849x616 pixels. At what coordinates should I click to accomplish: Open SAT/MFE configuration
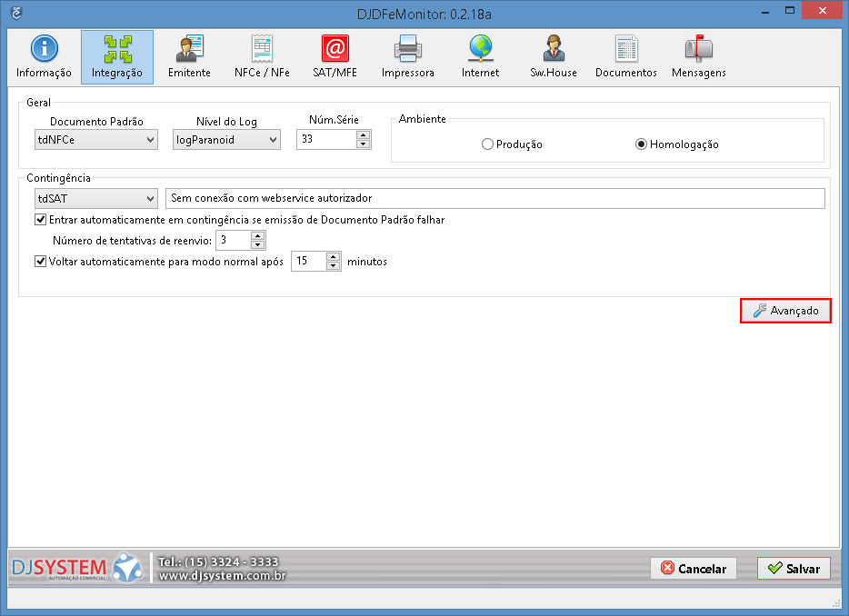tap(335, 57)
